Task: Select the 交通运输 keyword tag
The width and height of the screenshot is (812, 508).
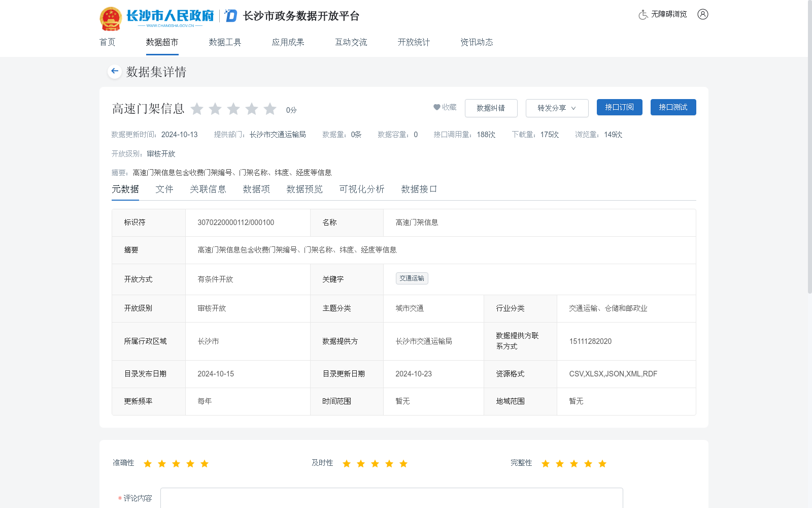Action: pyautogui.click(x=412, y=278)
